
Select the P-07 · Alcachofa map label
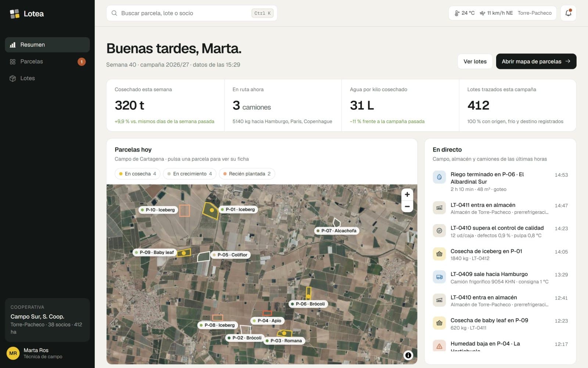click(337, 231)
